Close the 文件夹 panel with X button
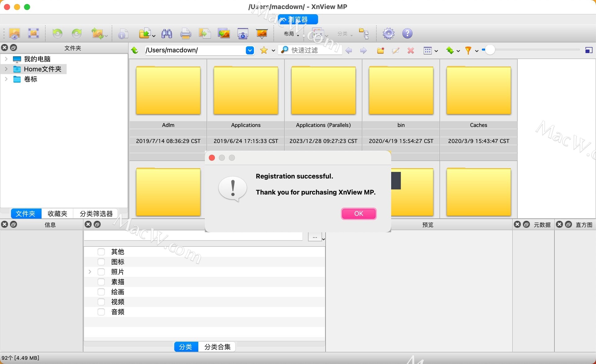Image resolution: width=596 pixels, height=364 pixels. point(4,47)
